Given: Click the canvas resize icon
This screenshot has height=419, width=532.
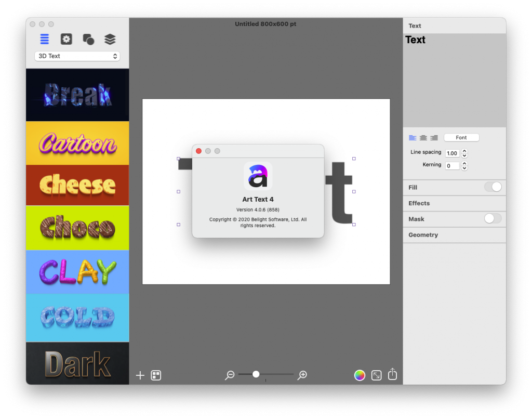Looking at the screenshot, I should [376, 375].
